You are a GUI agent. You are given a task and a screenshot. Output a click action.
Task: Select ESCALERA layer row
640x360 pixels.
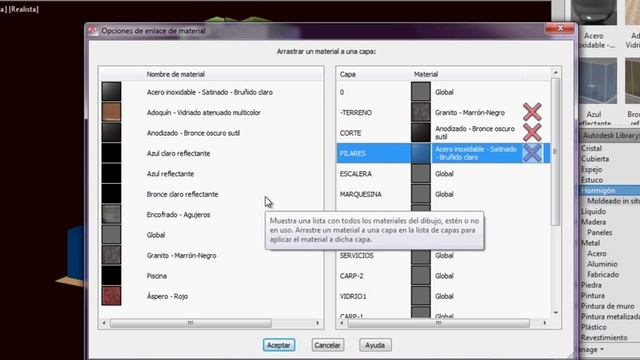coord(443,173)
